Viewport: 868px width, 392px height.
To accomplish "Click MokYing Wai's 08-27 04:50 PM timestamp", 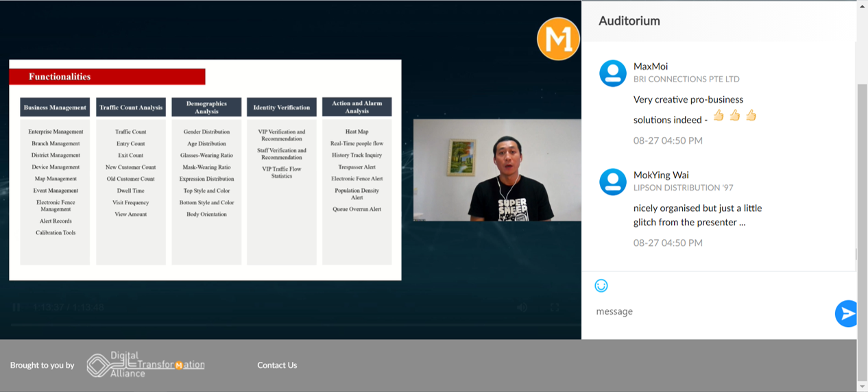I will pyautogui.click(x=668, y=243).
